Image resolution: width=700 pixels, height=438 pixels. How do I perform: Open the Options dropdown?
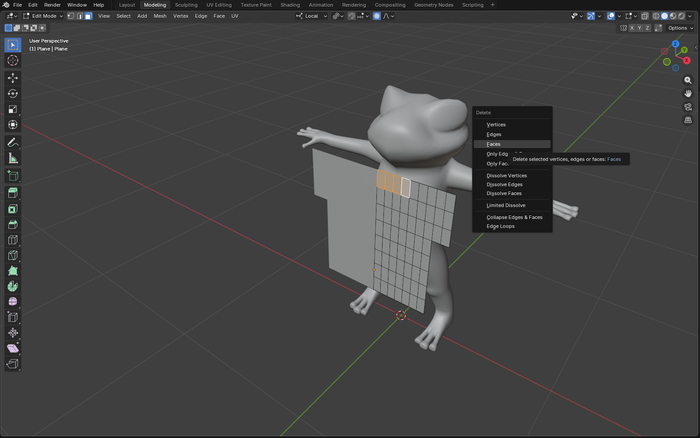(680, 28)
